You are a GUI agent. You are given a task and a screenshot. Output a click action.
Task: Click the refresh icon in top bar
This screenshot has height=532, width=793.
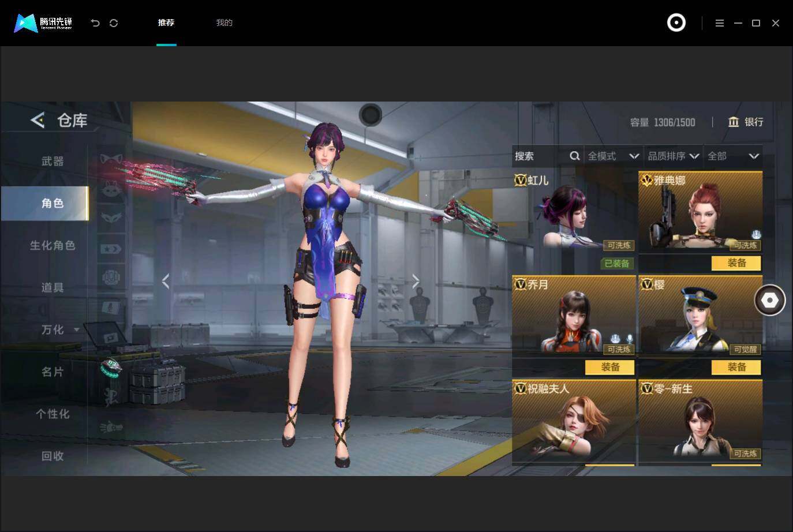(x=114, y=23)
